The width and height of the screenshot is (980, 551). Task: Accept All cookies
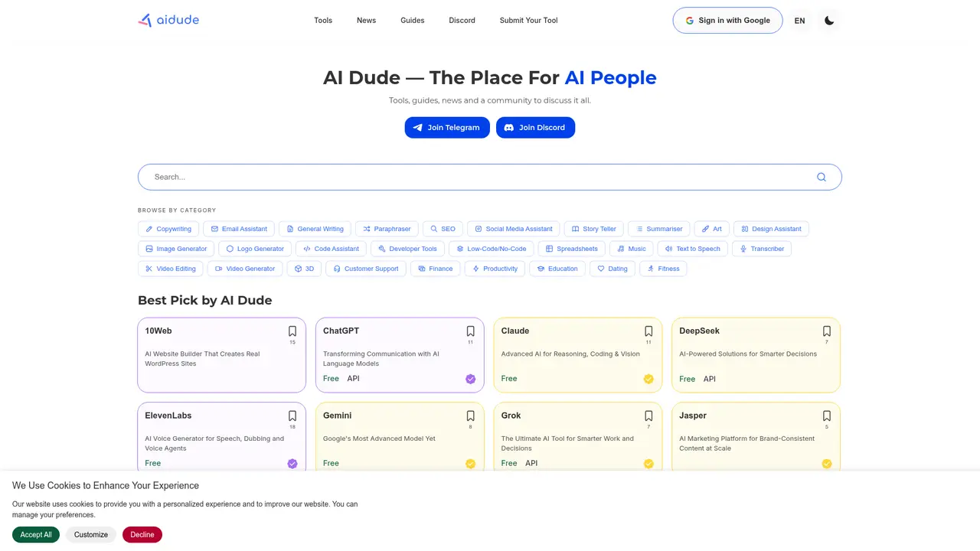click(x=36, y=535)
